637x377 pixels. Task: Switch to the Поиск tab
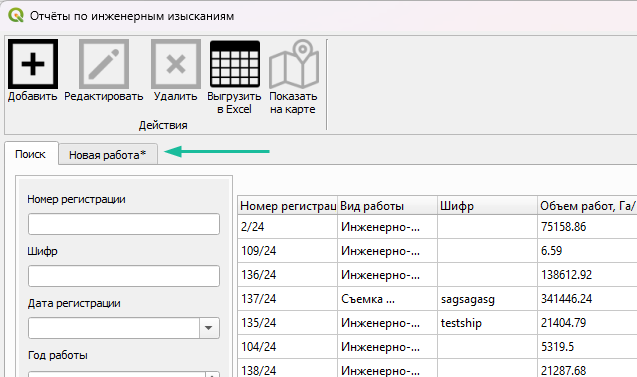(30, 154)
